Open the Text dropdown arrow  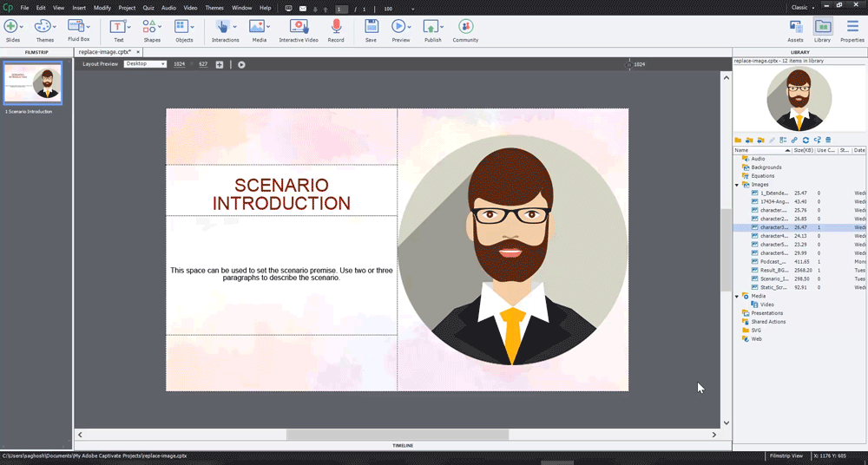[x=129, y=27]
